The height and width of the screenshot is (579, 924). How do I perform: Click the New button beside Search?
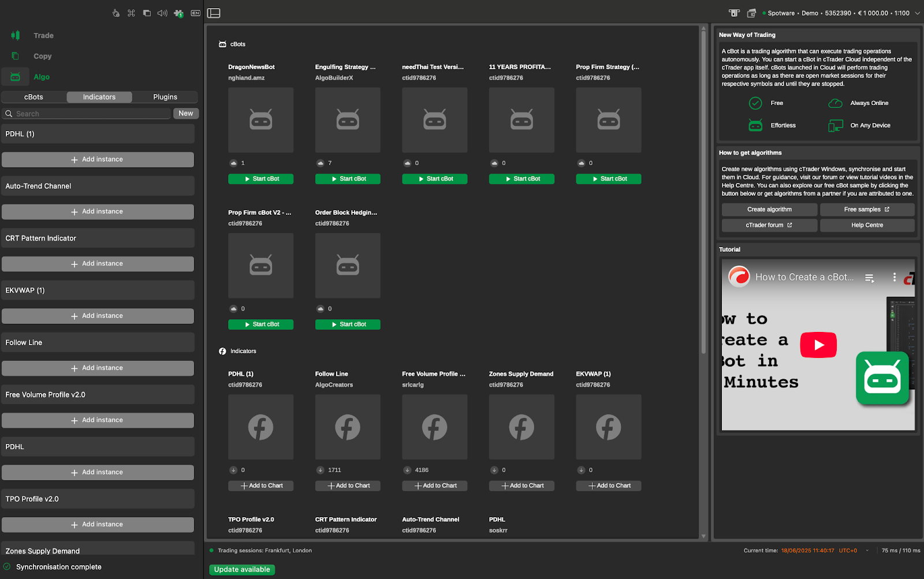click(x=186, y=114)
